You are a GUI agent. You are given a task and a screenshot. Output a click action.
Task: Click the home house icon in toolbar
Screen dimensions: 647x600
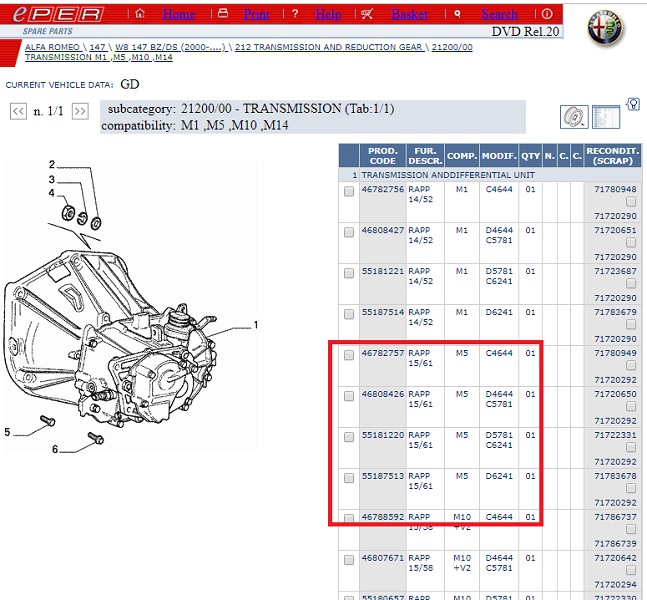(140, 14)
